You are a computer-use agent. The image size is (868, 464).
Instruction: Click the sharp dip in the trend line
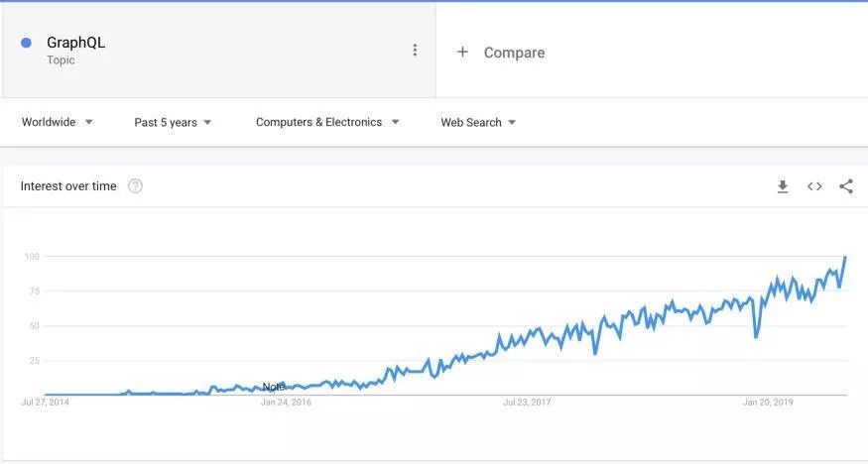(756, 336)
